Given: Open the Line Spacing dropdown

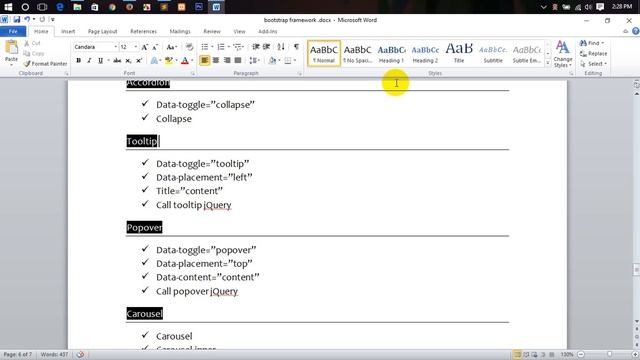Looking at the screenshot, I should point(259,61).
